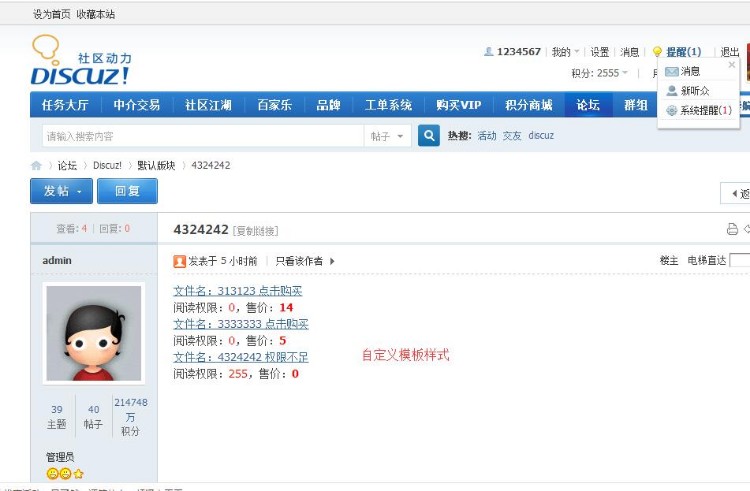Viewport: 750px width, 491px height.
Task: Open the 提醒(1) menu
Action: pos(684,52)
